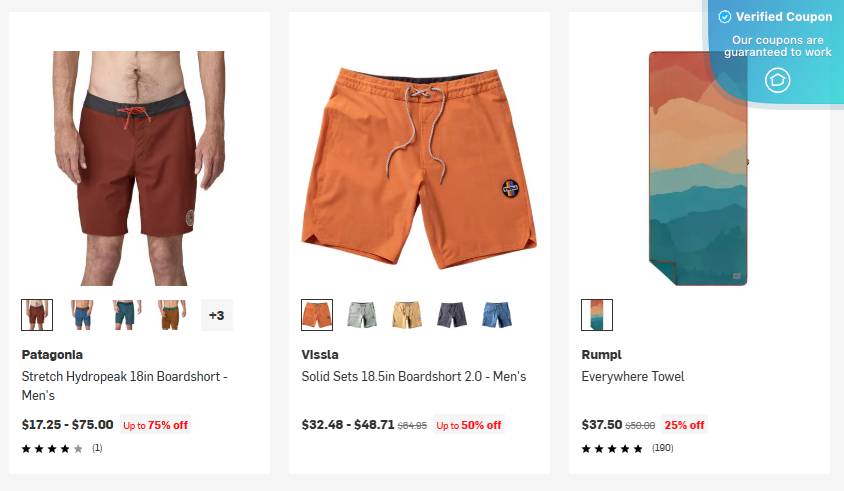
Task: Select the orange Vissla boardshort swatch
Action: click(x=317, y=315)
